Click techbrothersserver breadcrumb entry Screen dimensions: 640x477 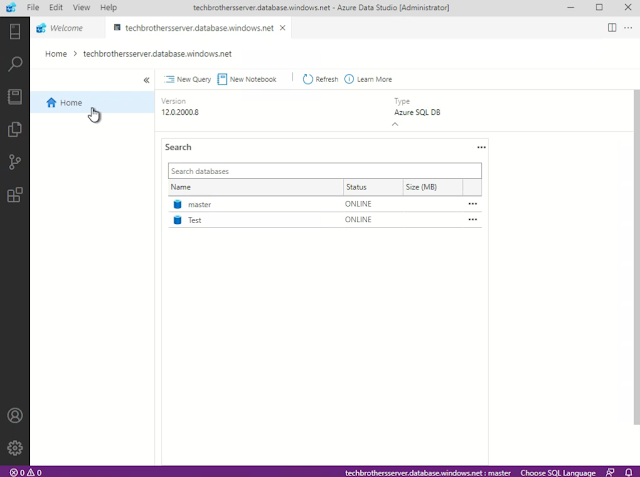click(157, 54)
